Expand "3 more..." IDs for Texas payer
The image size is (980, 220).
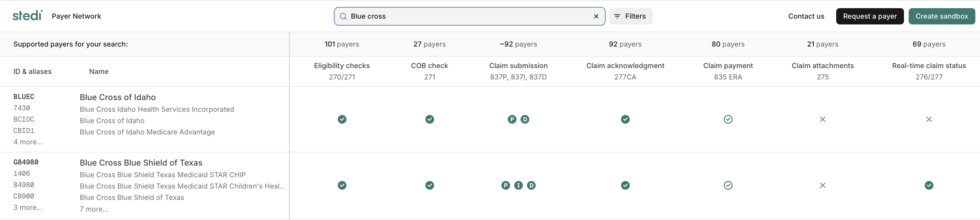coord(28,207)
